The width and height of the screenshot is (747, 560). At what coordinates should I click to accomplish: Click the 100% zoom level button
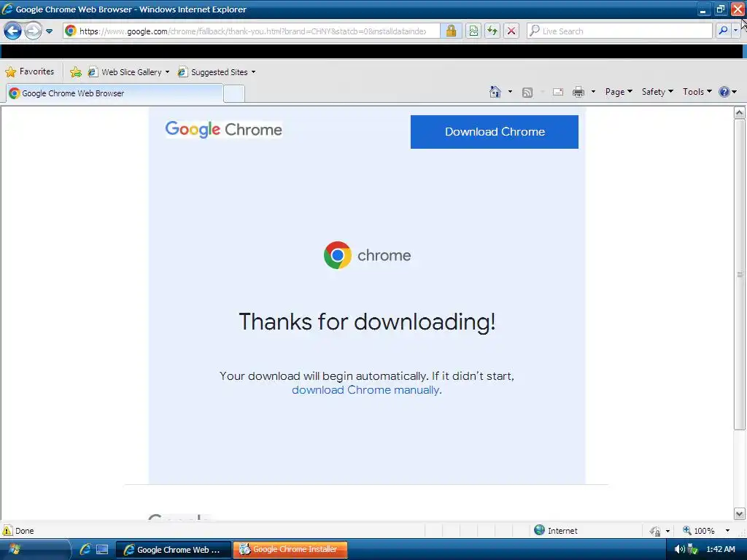tap(698, 531)
